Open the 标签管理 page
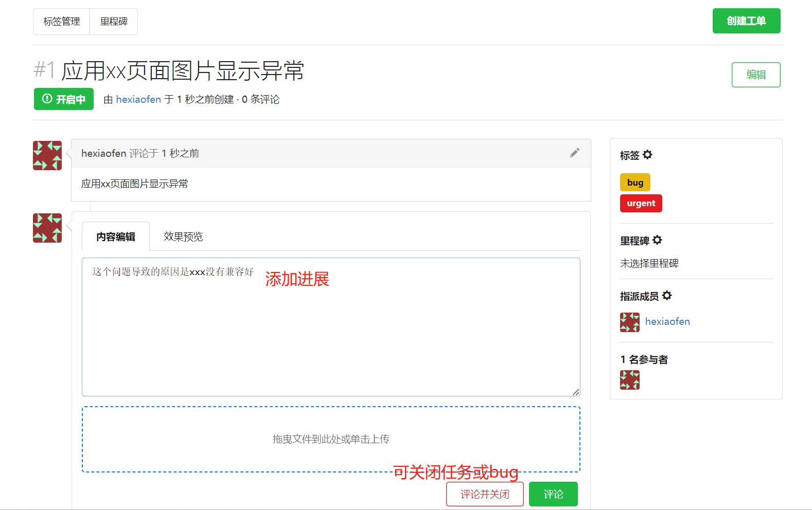812x510 pixels. click(x=61, y=22)
